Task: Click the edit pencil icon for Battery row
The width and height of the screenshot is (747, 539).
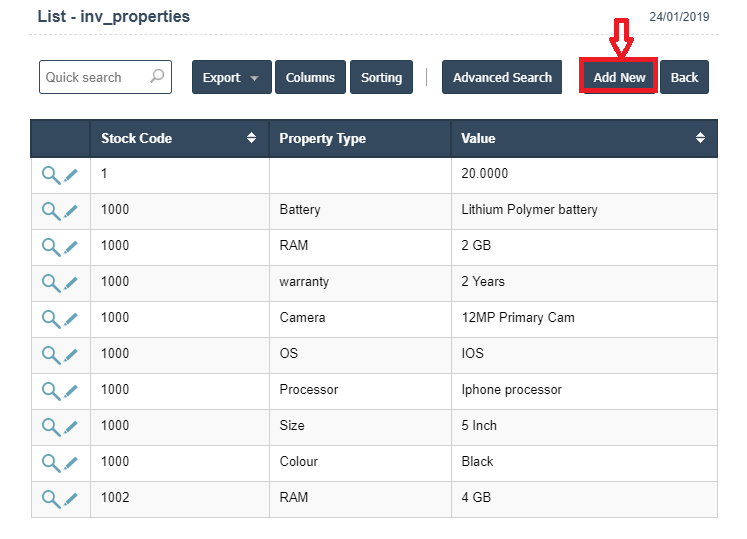Action: pyautogui.click(x=71, y=210)
